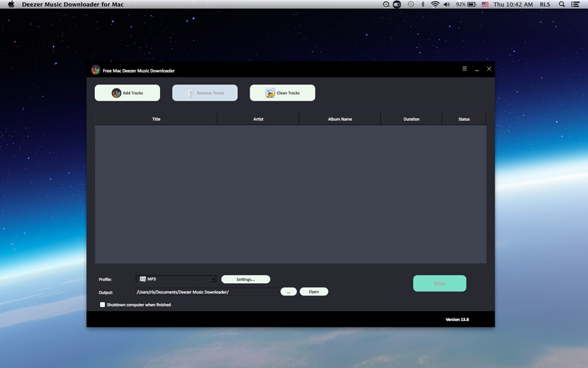Click the Time Machine icon in menu bar
This screenshot has height=368, width=588.
[411, 5]
